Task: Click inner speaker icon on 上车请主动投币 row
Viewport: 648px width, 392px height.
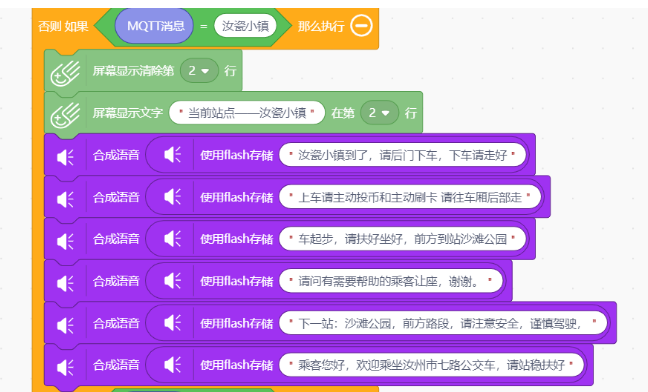Action: click(x=173, y=197)
